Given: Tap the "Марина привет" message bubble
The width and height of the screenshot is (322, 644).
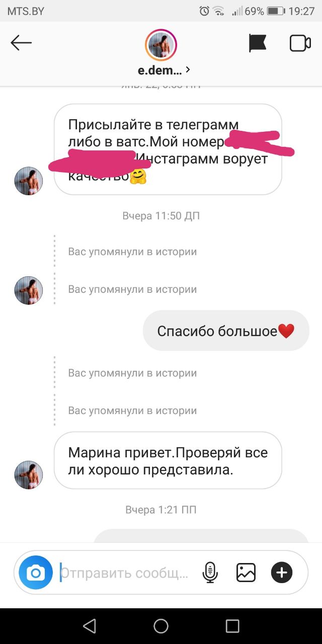Looking at the screenshot, I should [x=168, y=460].
